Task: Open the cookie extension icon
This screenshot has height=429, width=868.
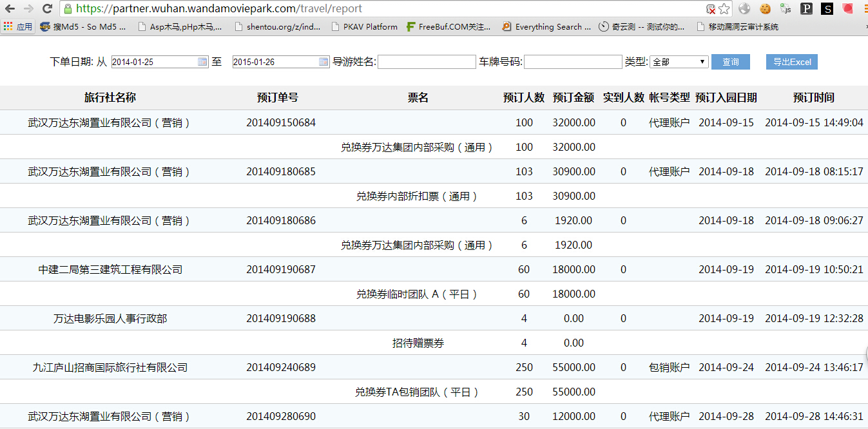Action: (765, 9)
